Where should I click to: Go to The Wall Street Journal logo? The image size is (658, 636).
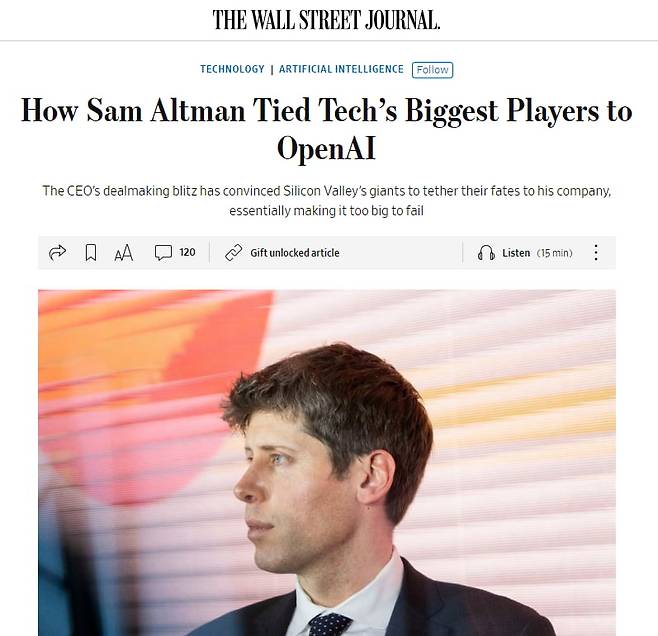click(x=326, y=19)
